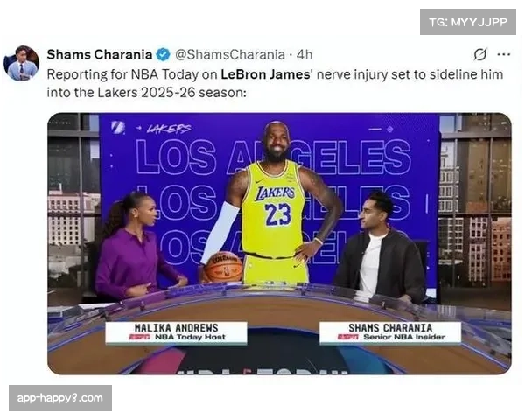525x420 pixels.
Task: Open the three-dot more options menu
Action: pos(504,54)
